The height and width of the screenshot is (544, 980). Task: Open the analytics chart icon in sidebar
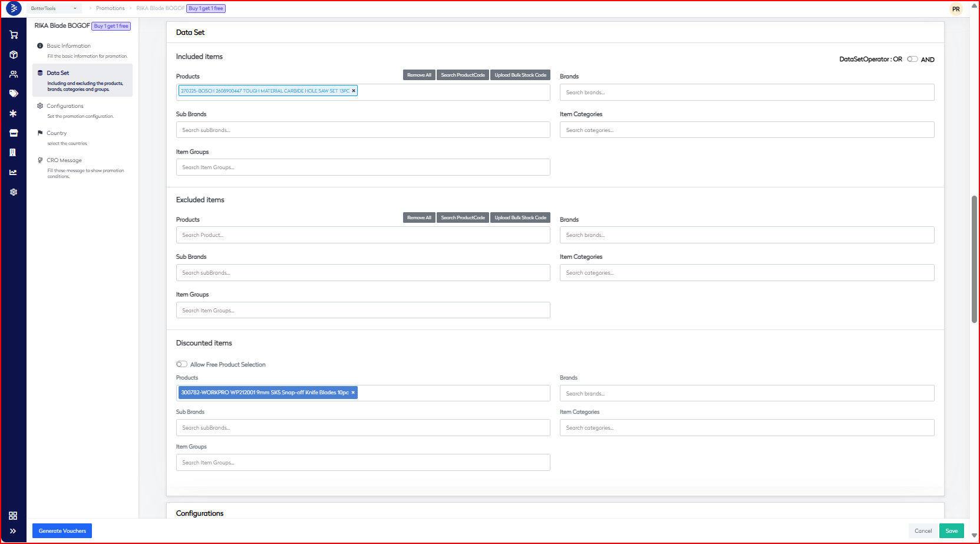14,173
